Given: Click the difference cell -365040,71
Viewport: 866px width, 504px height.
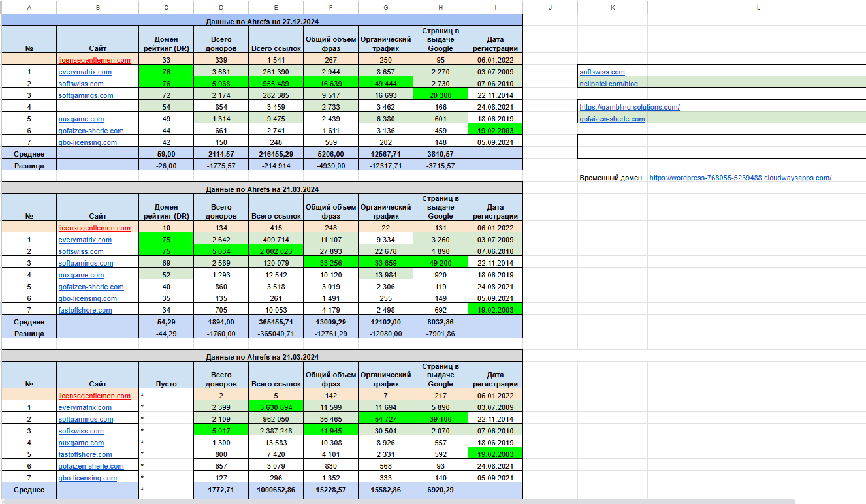Looking at the screenshot, I should pos(276,334).
